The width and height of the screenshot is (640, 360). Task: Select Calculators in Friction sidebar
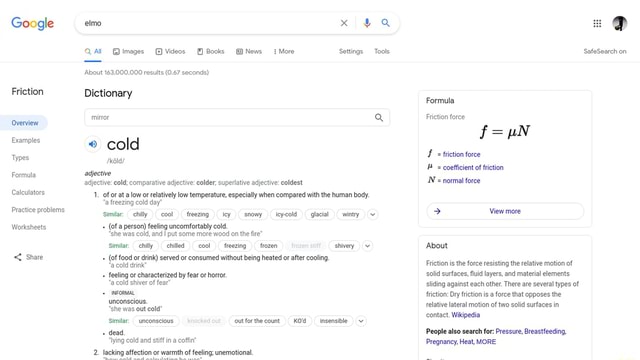coord(28,192)
